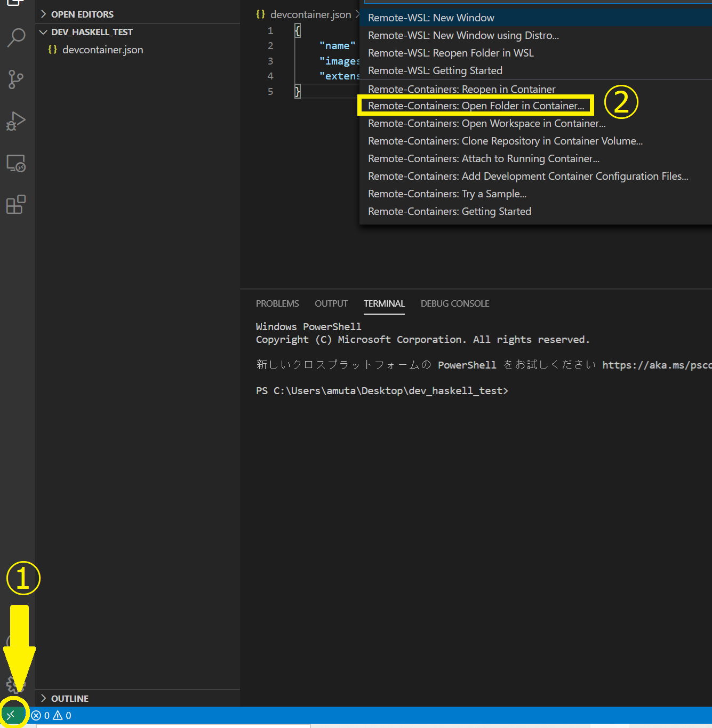Click the JSON file icon beside devcontainer.json in explorer

[52, 50]
